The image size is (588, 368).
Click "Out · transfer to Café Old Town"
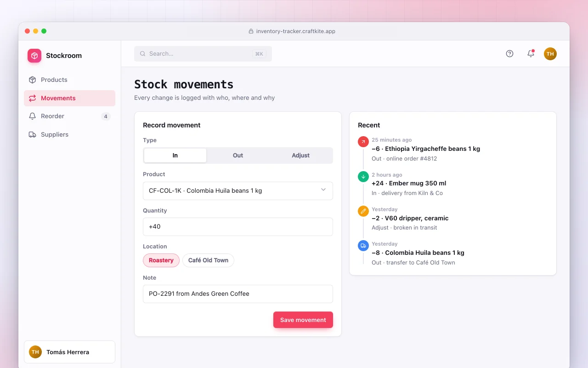(413, 263)
